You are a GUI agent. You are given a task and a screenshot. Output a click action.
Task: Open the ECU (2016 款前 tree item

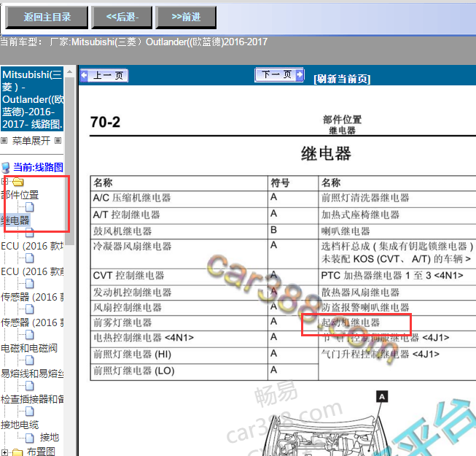[32, 271]
